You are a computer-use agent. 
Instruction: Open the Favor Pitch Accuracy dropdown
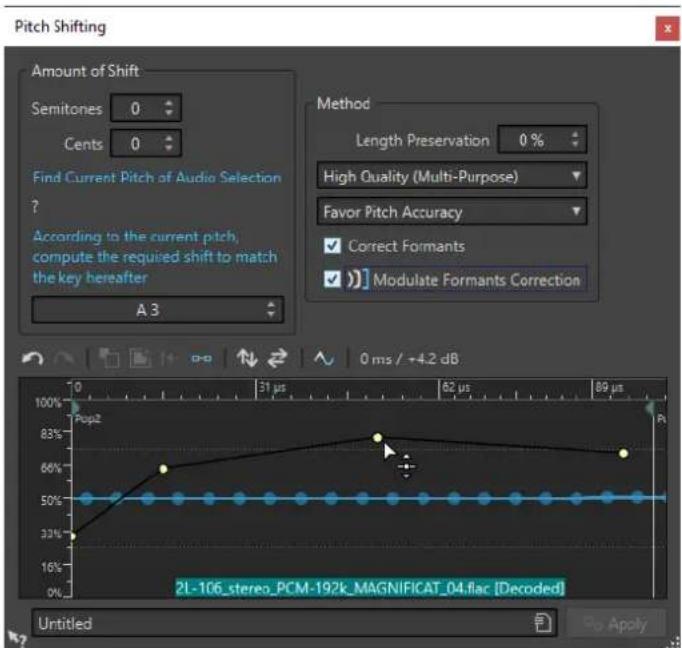452,211
